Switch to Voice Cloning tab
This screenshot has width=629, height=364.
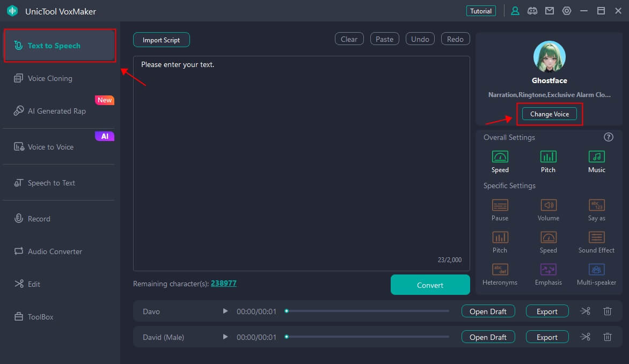click(50, 78)
